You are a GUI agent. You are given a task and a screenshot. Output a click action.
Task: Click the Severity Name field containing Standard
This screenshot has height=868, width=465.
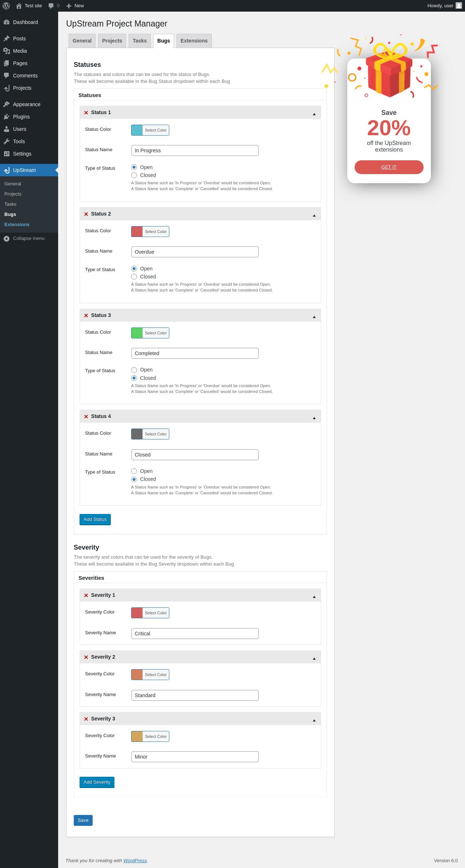195,695
